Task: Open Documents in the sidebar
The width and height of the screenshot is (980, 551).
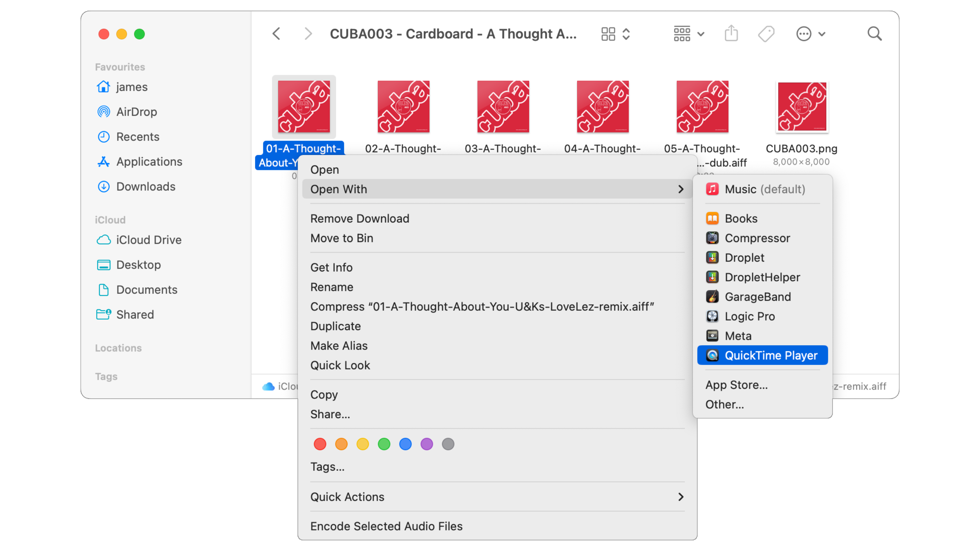Action: tap(137, 290)
